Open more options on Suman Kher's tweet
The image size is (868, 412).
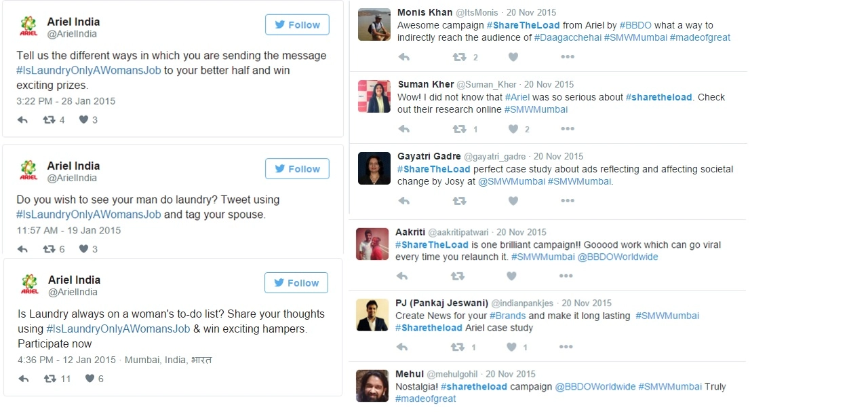[x=567, y=129]
